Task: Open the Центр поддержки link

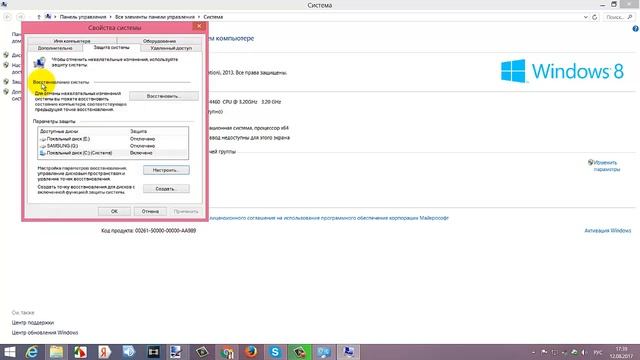Action: (33, 322)
